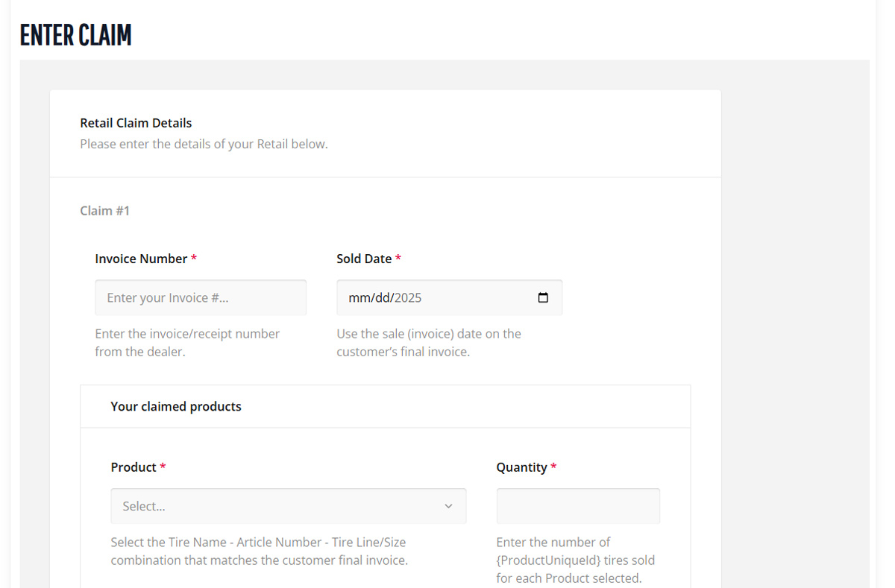Click the Quantity field label
The image size is (895, 588).
coord(521,467)
